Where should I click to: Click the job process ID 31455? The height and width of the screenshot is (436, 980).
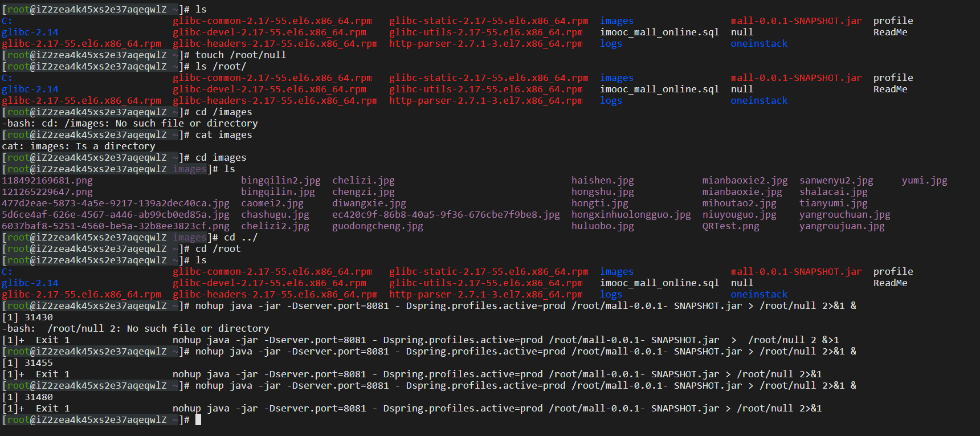[x=39, y=363]
